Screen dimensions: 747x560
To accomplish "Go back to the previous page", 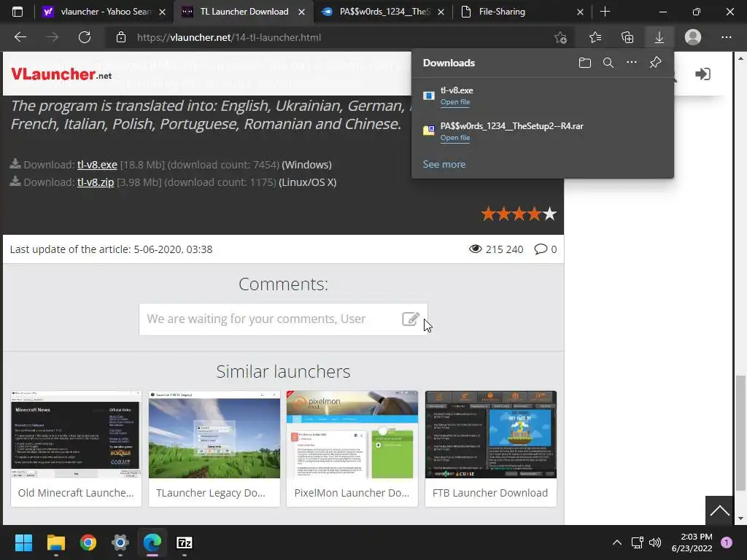I will (20, 37).
